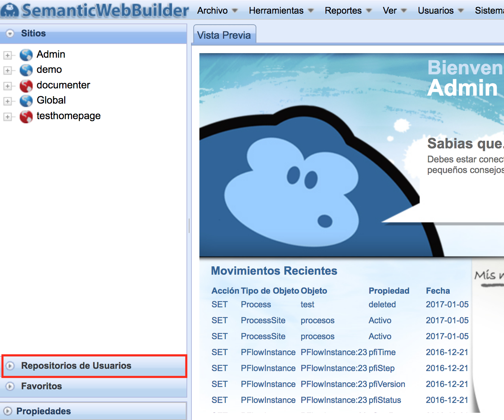Expand the Admin tree node
The width and height of the screenshot is (504, 420).
pyautogui.click(x=7, y=55)
